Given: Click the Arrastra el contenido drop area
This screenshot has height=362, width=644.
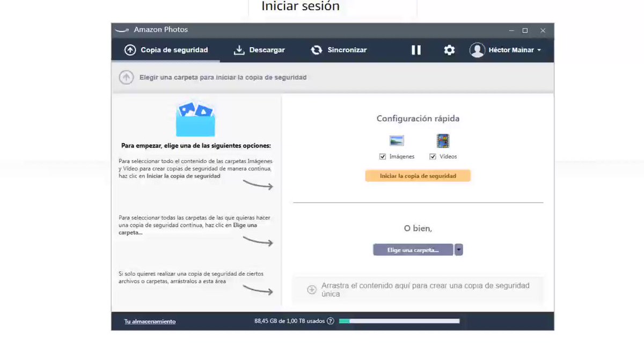Looking at the screenshot, I should (x=418, y=290).
